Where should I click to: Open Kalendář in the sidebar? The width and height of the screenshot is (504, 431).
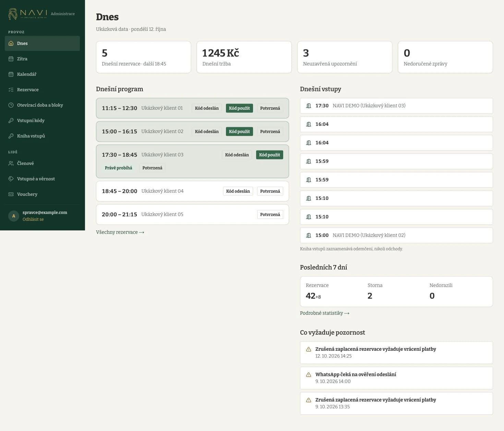[42, 74]
